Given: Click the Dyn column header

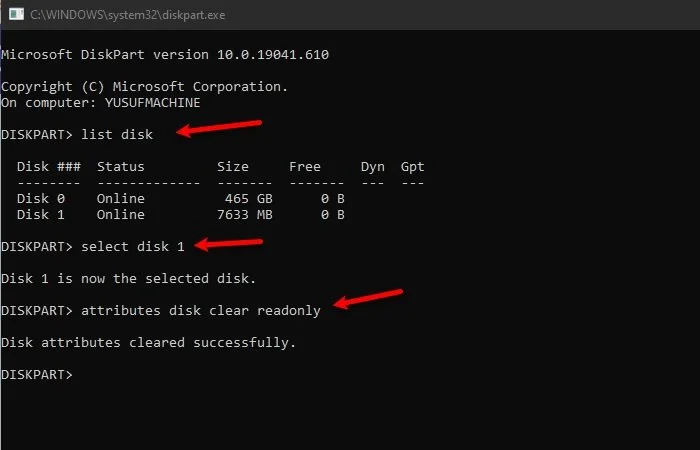Looking at the screenshot, I should click(373, 166).
